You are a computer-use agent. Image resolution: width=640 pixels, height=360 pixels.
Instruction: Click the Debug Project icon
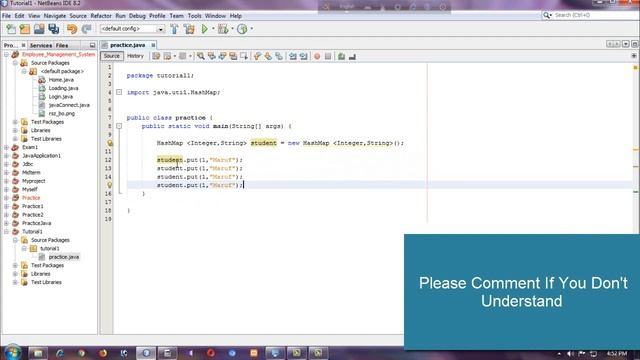pos(223,29)
